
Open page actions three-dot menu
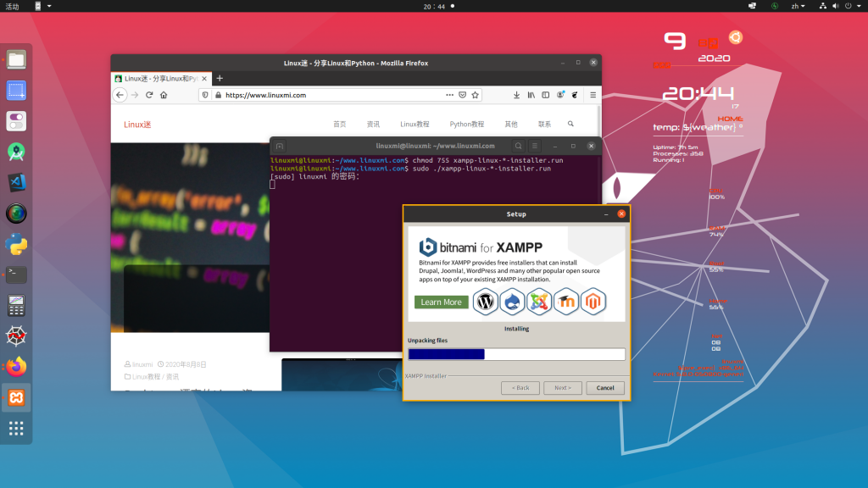click(x=449, y=95)
